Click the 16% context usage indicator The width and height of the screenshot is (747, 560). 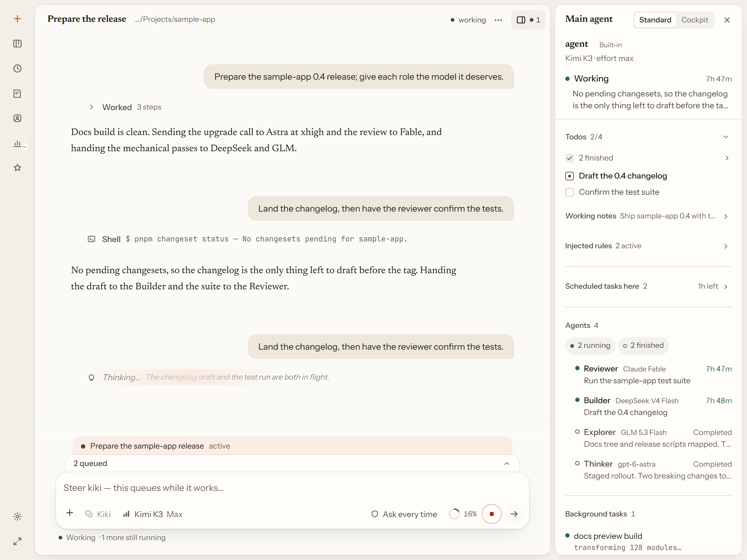(463, 514)
